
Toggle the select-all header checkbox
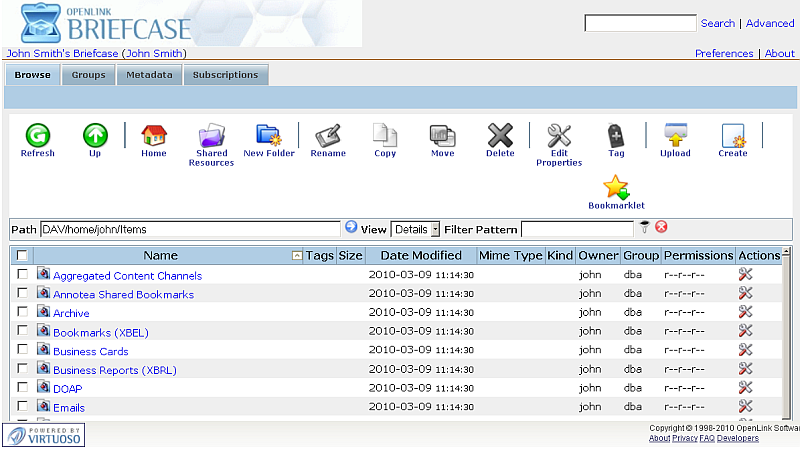coord(22,256)
